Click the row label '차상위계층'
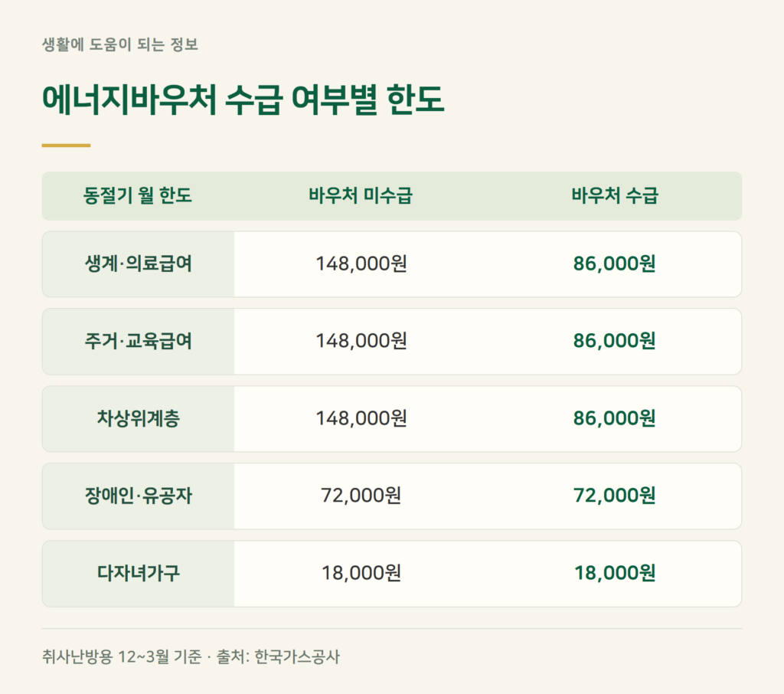 click(x=138, y=418)
